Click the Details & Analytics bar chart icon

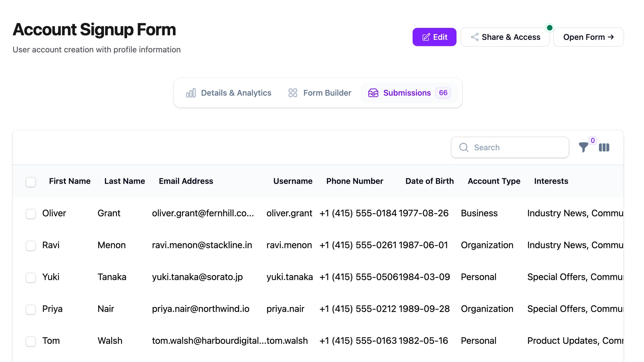click(191, 93)
